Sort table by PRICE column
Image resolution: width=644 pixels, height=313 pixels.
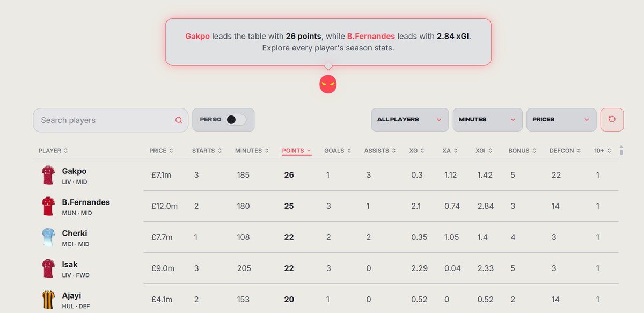tap(161, 151)
